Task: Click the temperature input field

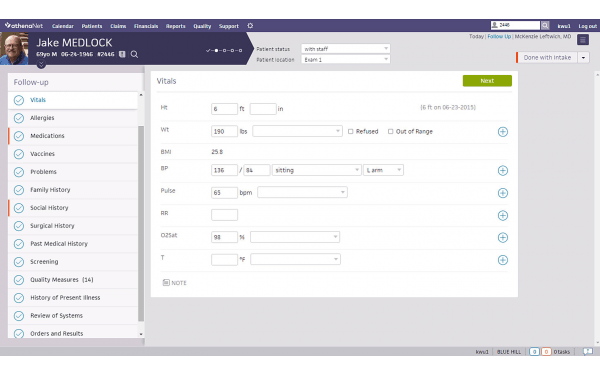Action: coord(224,259)
